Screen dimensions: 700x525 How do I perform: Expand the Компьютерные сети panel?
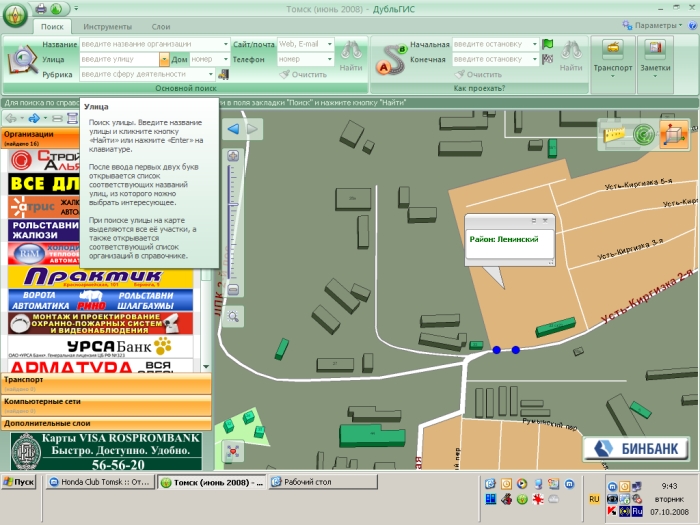(x=106, y=405)
